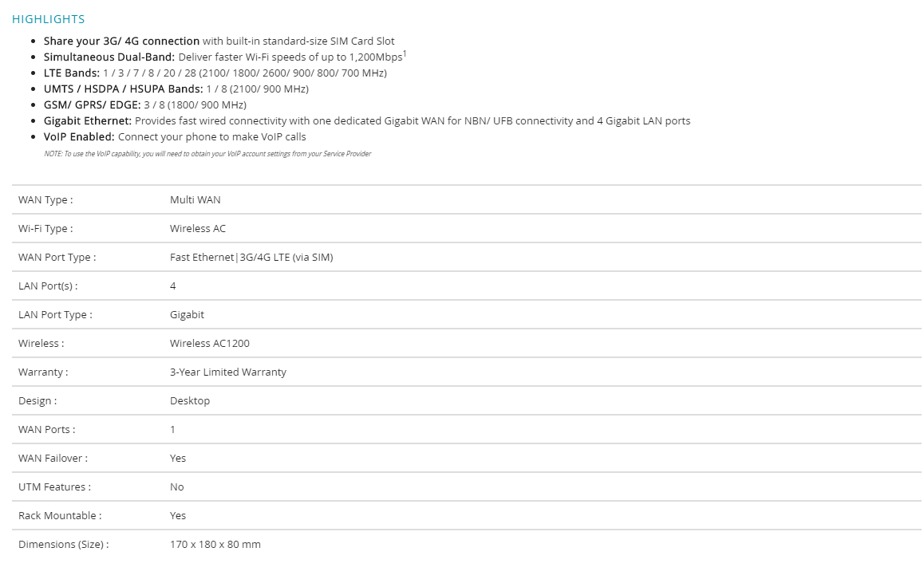This screenshot has width=924, height=587.
Task: Click the HIGHLIGHTS section heading
Action: click(49, 19)
